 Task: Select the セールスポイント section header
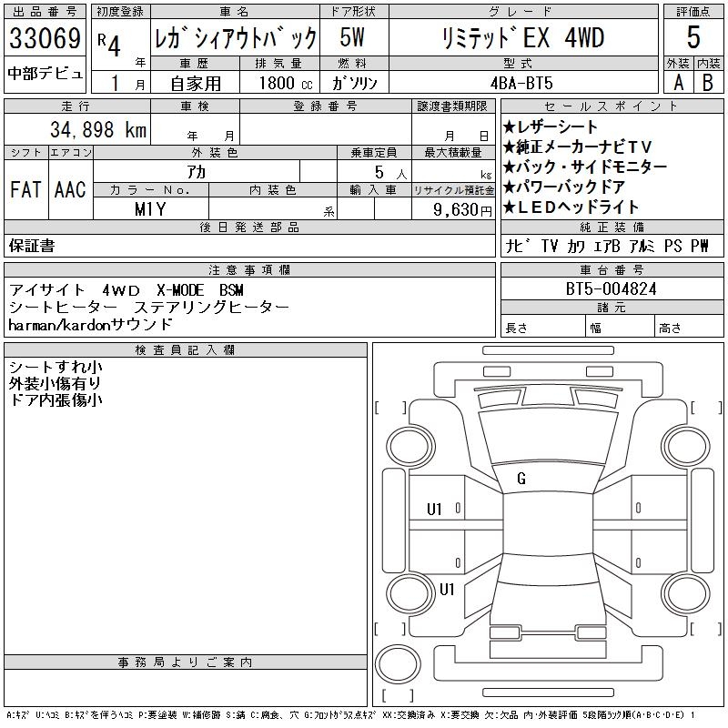612,106
